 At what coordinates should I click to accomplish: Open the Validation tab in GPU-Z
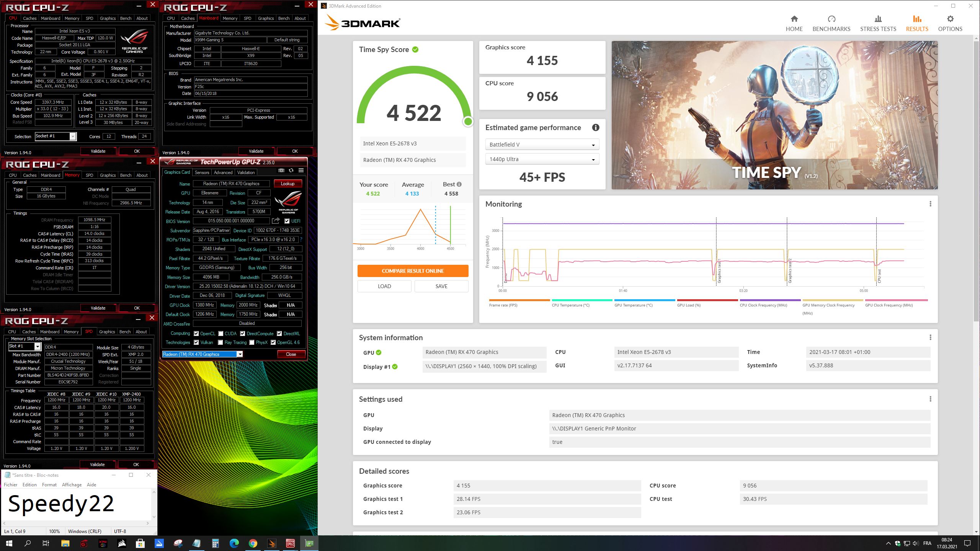246,172
